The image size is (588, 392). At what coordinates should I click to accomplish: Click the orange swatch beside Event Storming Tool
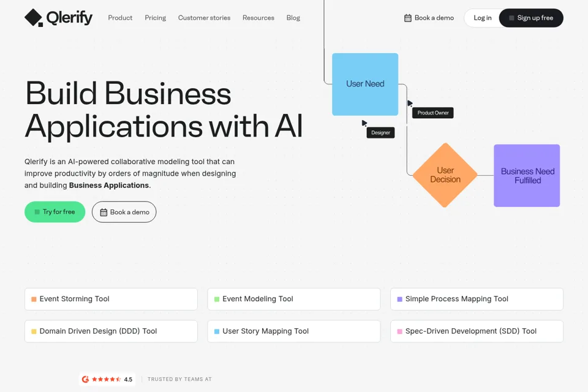(34, 300)
